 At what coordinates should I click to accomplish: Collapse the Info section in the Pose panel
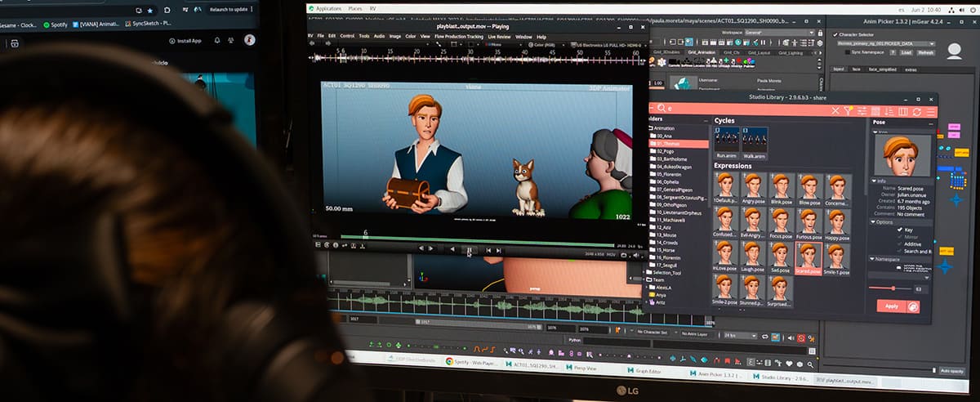[873, 181]
